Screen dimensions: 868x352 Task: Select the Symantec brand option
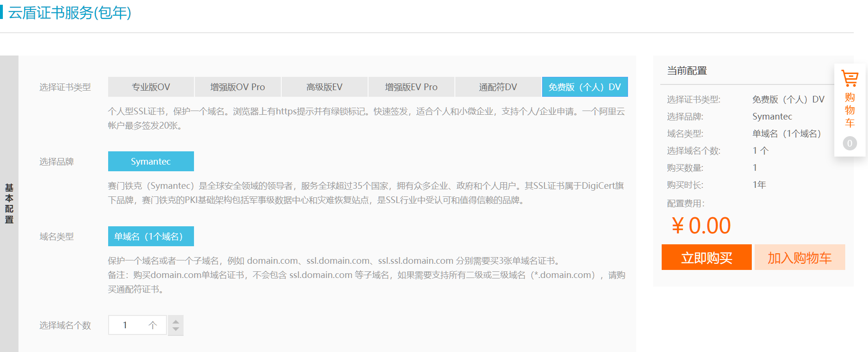click(x=151, y=161)
